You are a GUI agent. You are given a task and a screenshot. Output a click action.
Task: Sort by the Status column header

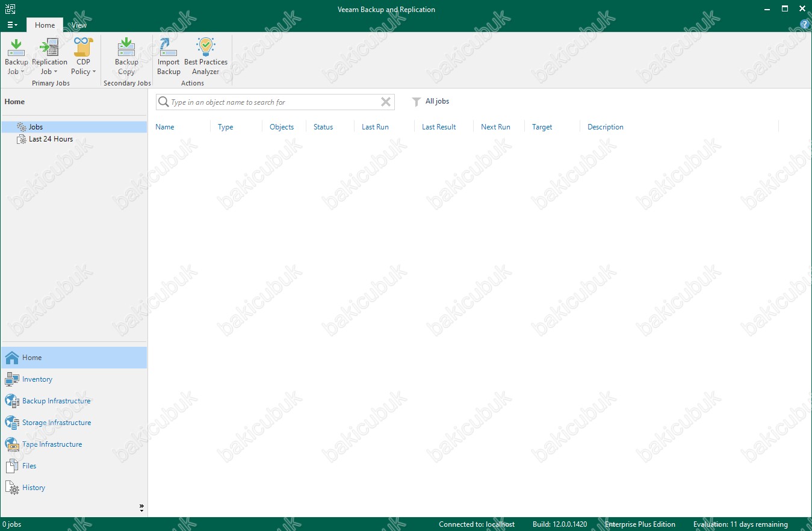323,127
